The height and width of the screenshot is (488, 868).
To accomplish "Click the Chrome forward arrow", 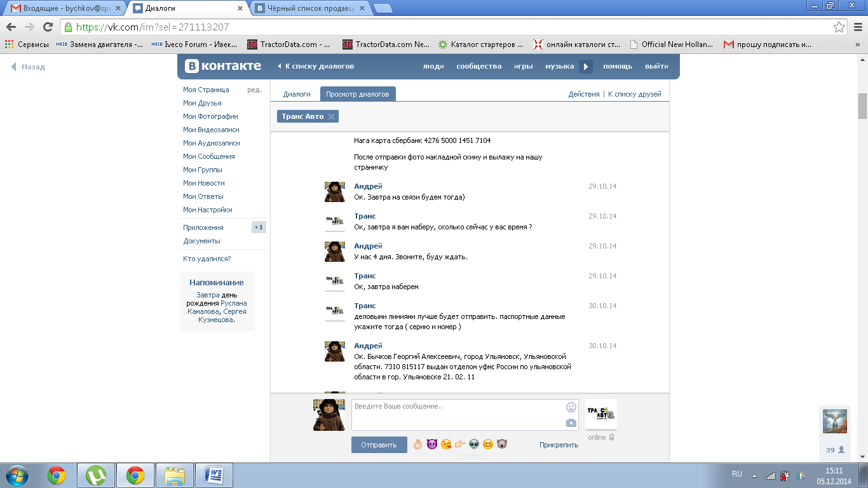I will point(29,27).
